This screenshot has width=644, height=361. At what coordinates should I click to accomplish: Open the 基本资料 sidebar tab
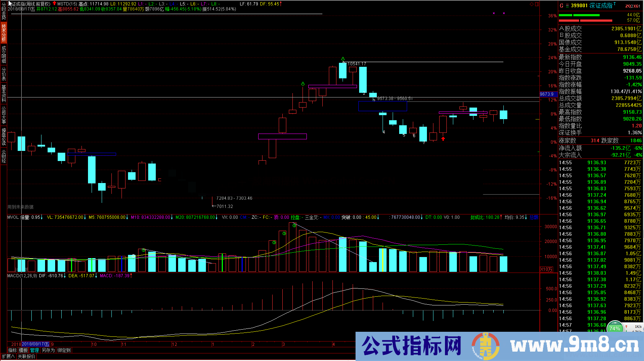click(x=4, y=93)
